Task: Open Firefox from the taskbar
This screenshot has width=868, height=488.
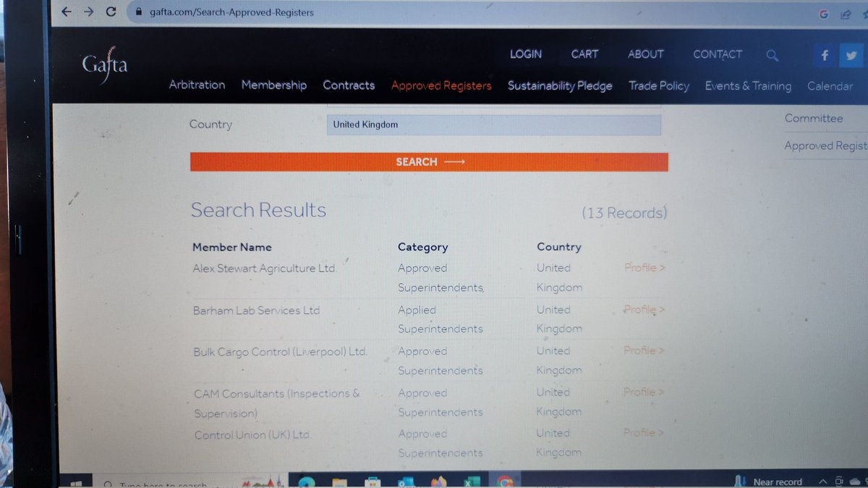Action: pyautogui.click(x=438, y=482)
